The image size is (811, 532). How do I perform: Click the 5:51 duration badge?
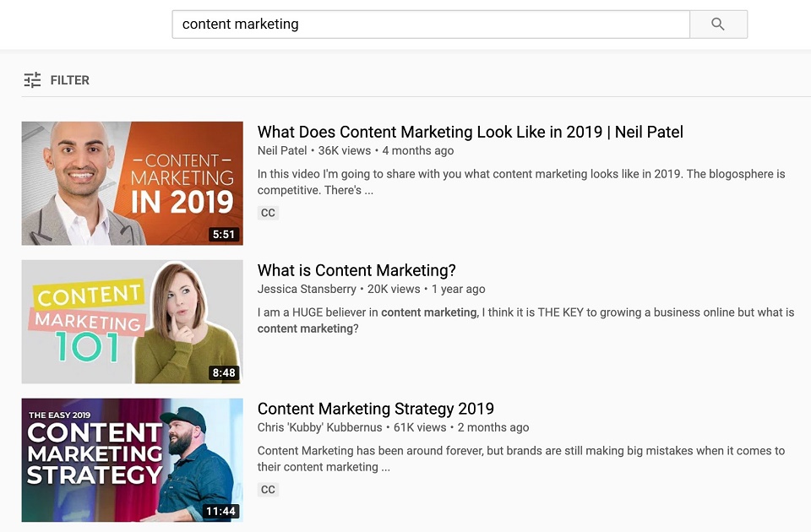[224, 234]
